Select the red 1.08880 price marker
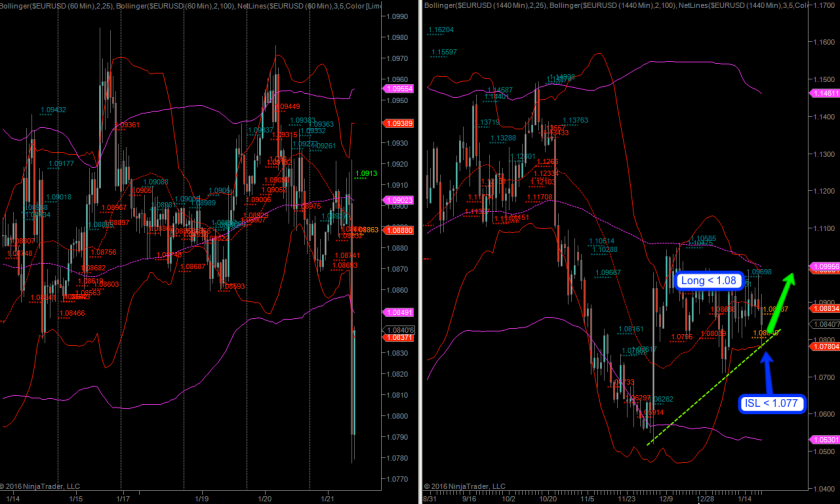 [399, 230]
